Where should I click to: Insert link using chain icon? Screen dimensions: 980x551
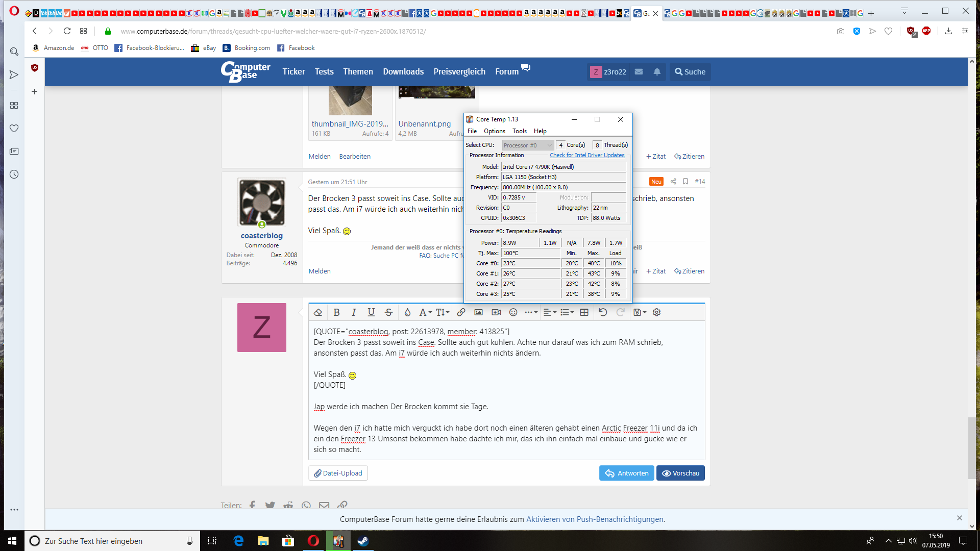(461, 312)
